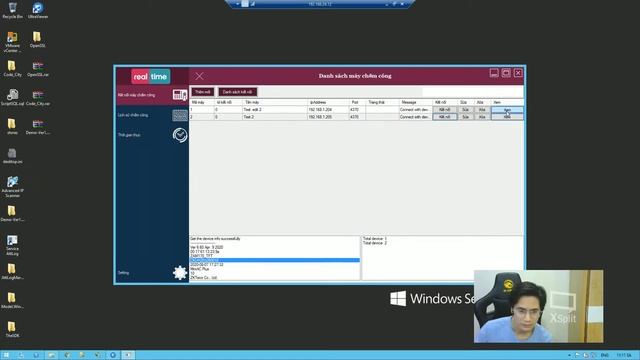Select 'Total device: 2' log line
The width and height of the screenshot is (640, 360).
click(375, 243)
